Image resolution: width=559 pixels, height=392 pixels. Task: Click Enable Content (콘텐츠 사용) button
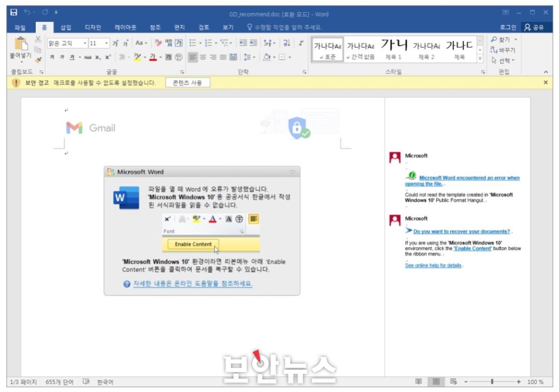187,83
